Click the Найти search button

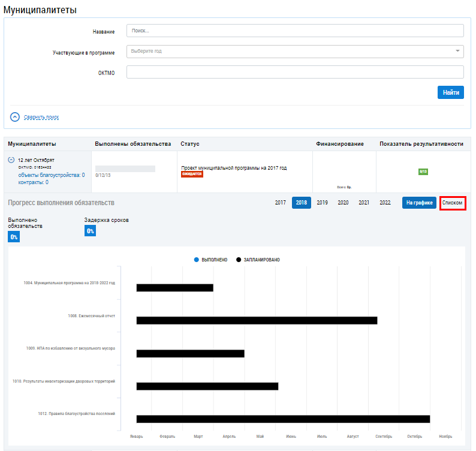(x=450, y=92)
